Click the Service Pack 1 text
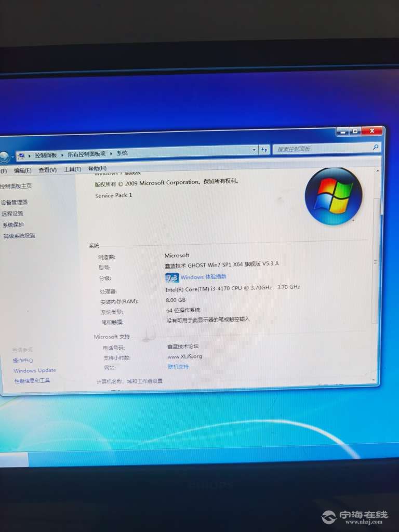 tap(114, 195)
